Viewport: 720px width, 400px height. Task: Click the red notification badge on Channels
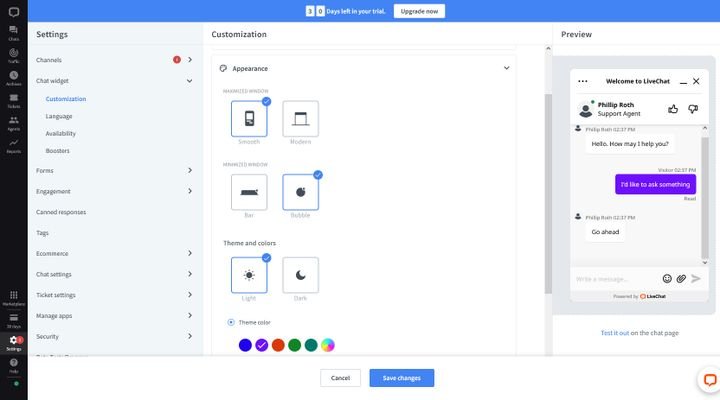pos(177,60)
